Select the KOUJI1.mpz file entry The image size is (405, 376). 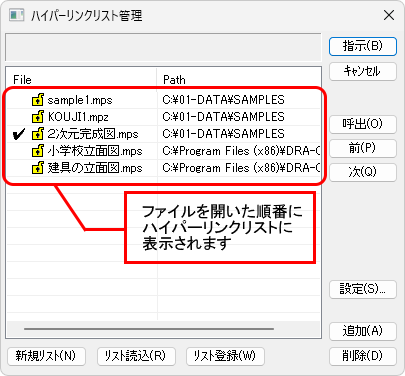tap(78, 117)
